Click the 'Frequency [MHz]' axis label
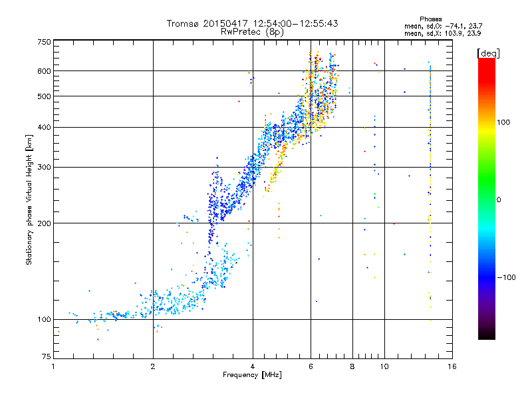Image resolution: width=532 pixels, height=399 pixels. click(252, 375)
